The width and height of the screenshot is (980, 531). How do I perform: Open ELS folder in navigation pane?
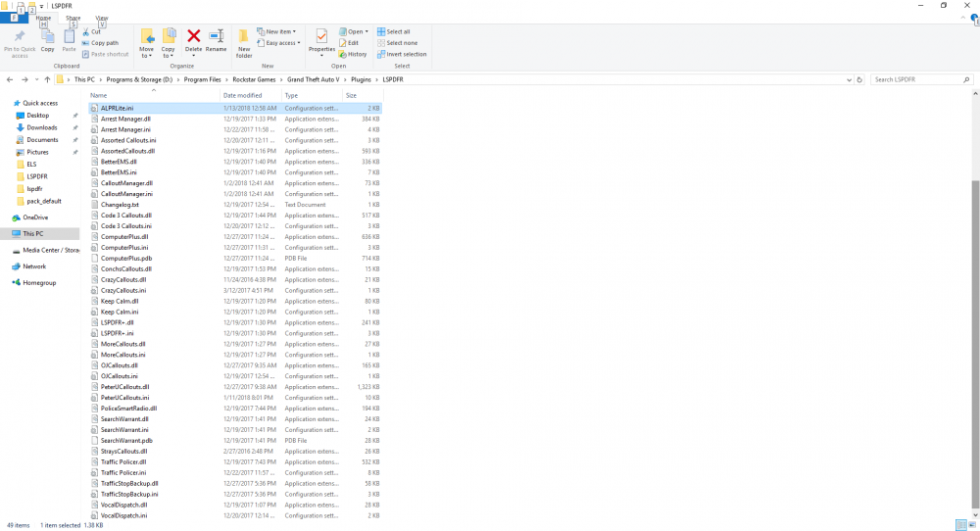[31, 165]
